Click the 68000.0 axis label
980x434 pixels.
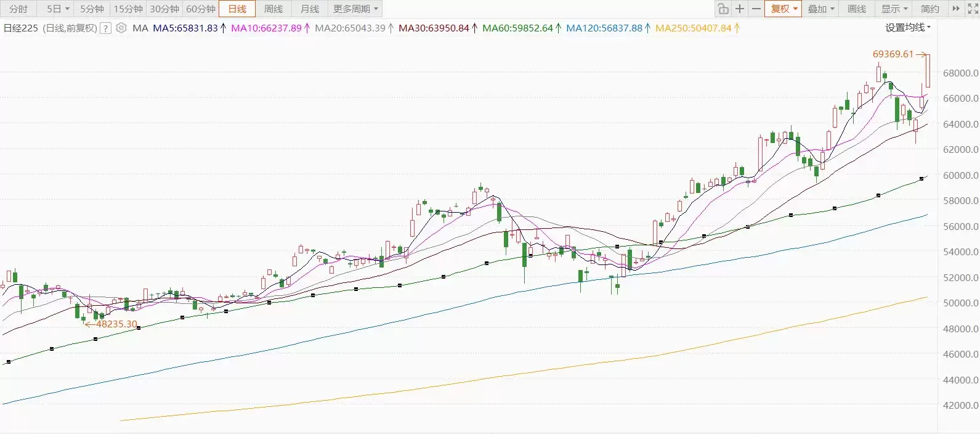960,73
